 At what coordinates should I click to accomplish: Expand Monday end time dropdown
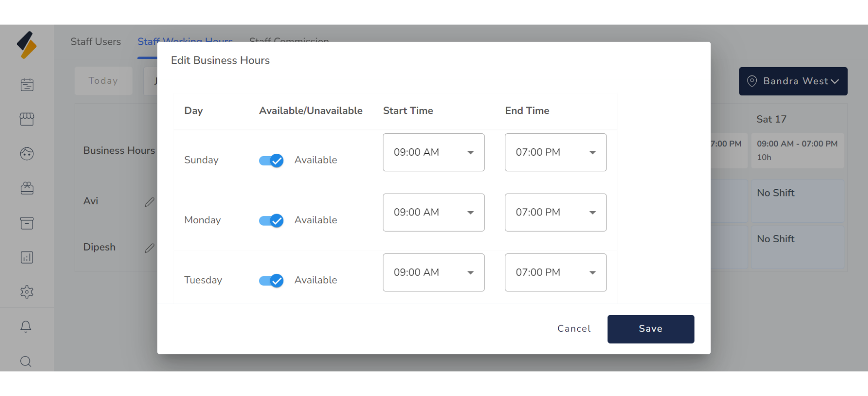(x=555, y=213)
